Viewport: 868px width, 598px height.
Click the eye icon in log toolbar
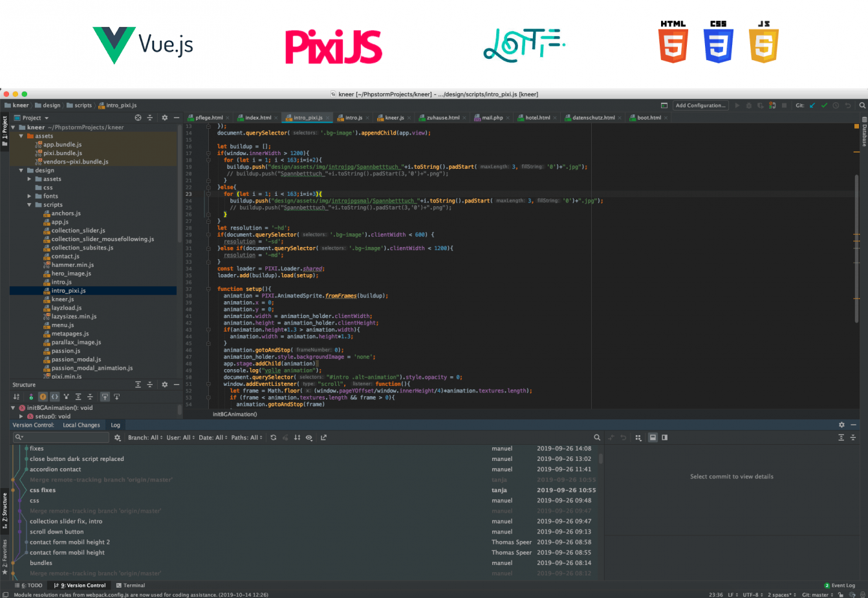(x=309, y=438)
